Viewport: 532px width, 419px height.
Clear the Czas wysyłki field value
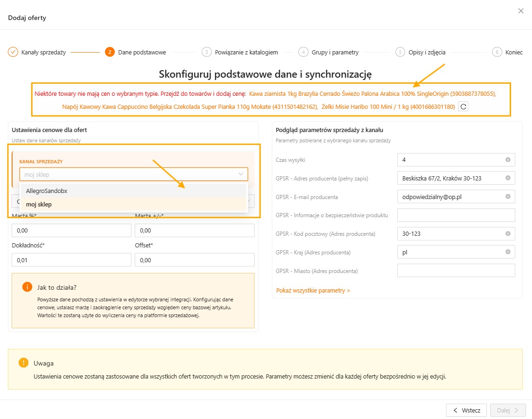507,160
